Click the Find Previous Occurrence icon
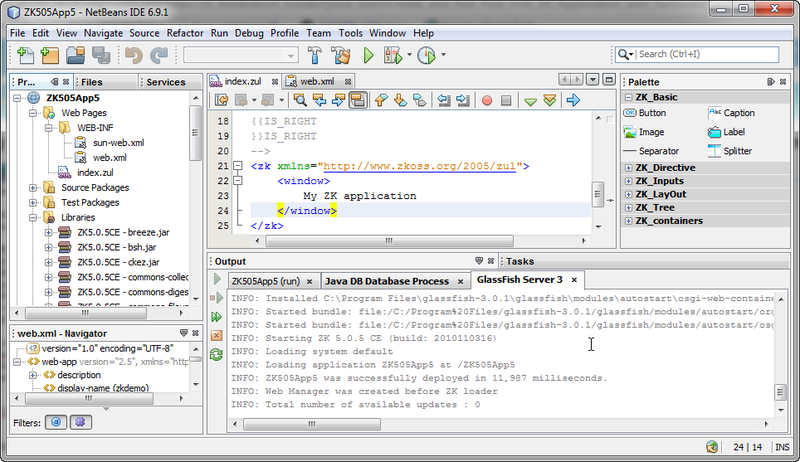800x462 pixels. (x=319, y=100)
